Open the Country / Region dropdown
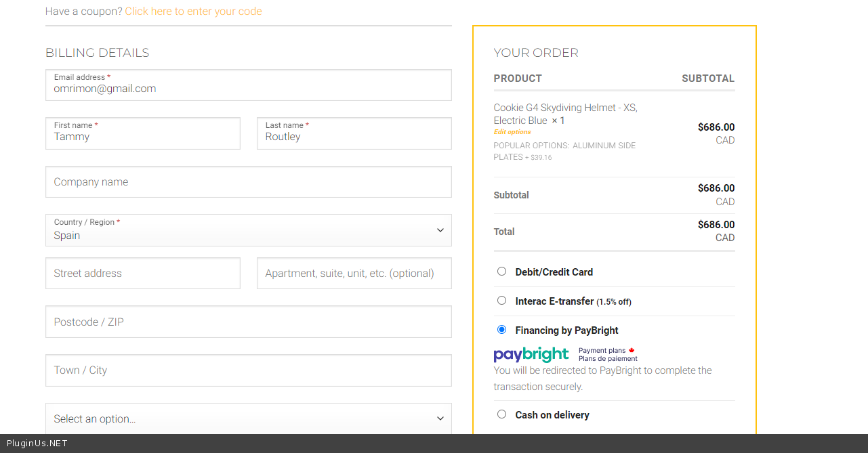The image size is (868, 453). pyautogui.click(x=248, y=231)
